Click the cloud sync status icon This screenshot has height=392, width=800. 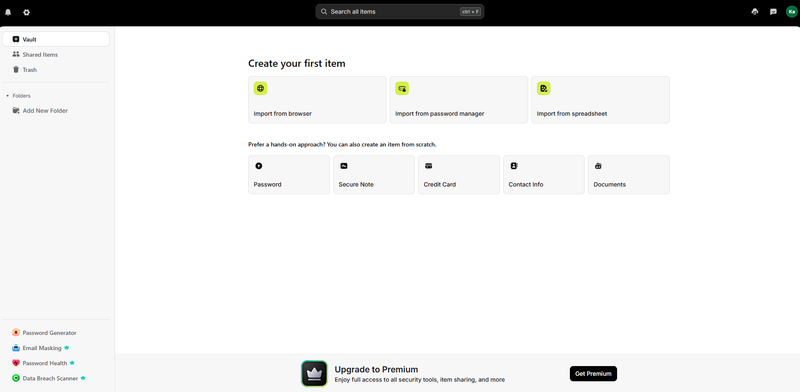pyautogui.click(x=755, y=12)
